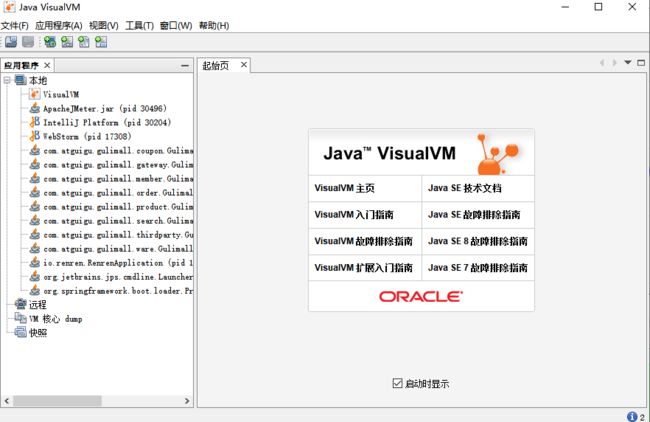650x422 pixels.
Task: Click the 快照 snapshots icon
Action: coord(20,332)
